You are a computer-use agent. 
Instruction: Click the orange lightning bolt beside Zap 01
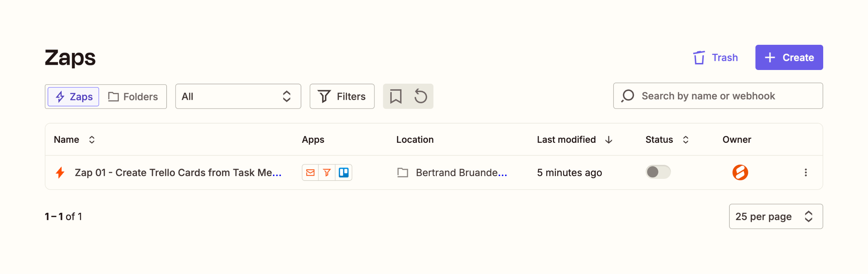click(60, 173)
